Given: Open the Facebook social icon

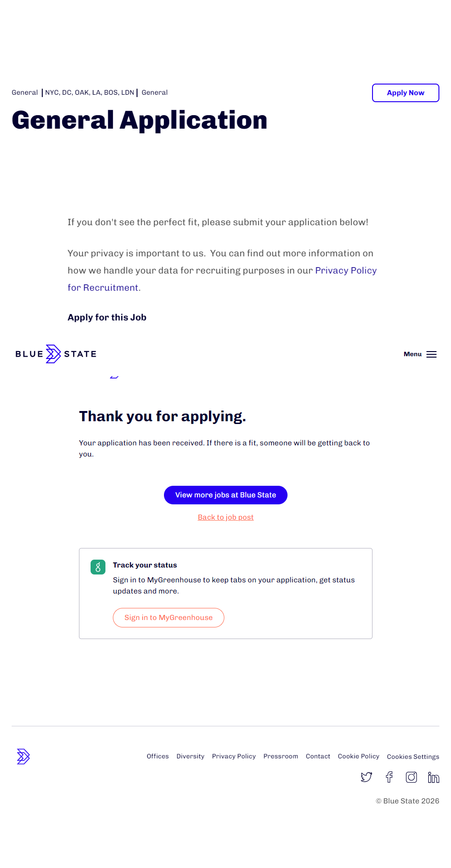Looking at the screenshot, I should tap(389, 777).
